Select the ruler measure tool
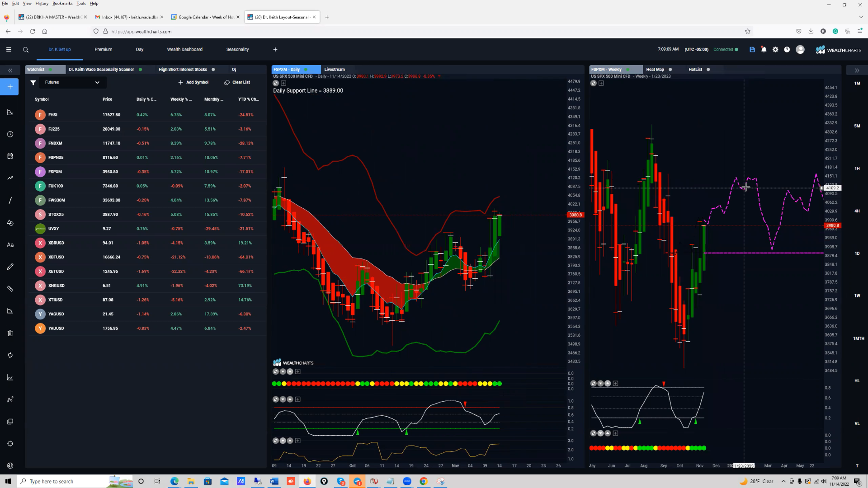The image size is (868, 488). click(10, 289)
